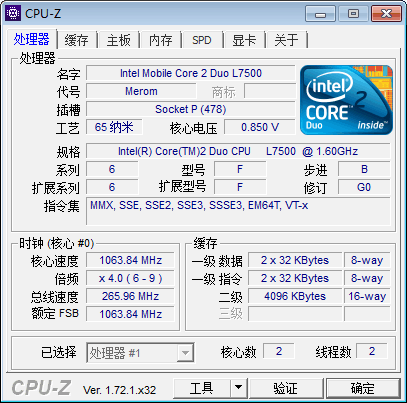407x403 pixels.
Task: Click the 核心数 value '2'
Action: click(x=279, y=351)
